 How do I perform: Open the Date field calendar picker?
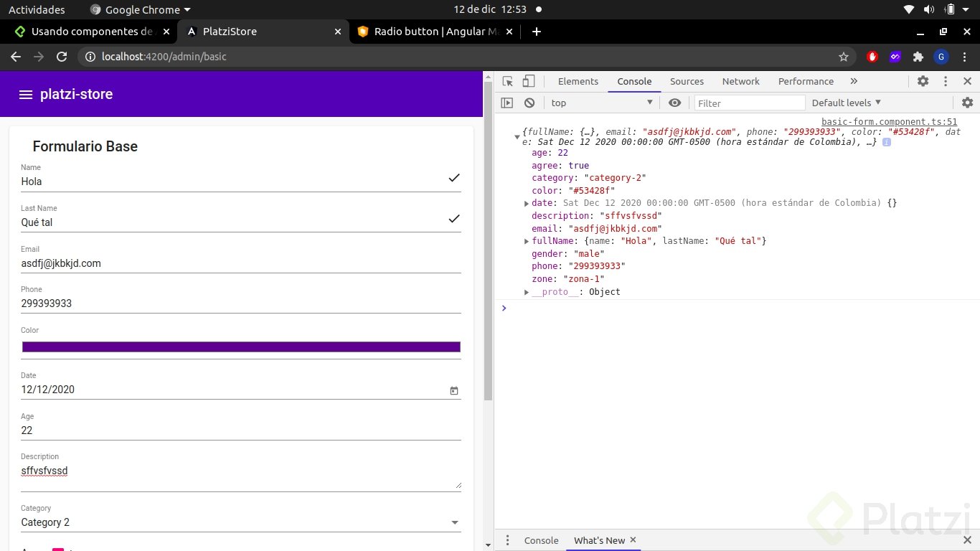coord(453,390)
